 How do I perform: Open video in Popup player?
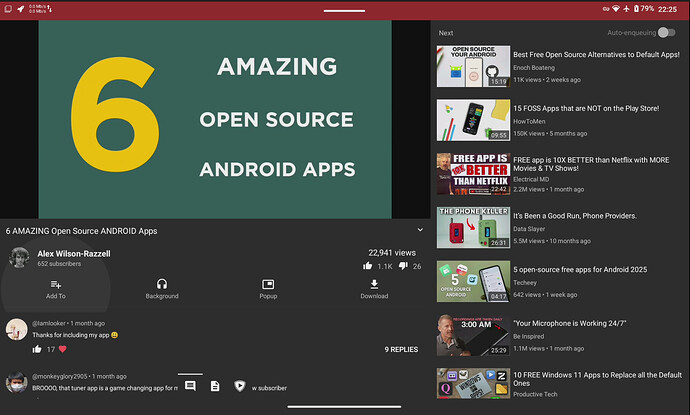click(268, 285)
